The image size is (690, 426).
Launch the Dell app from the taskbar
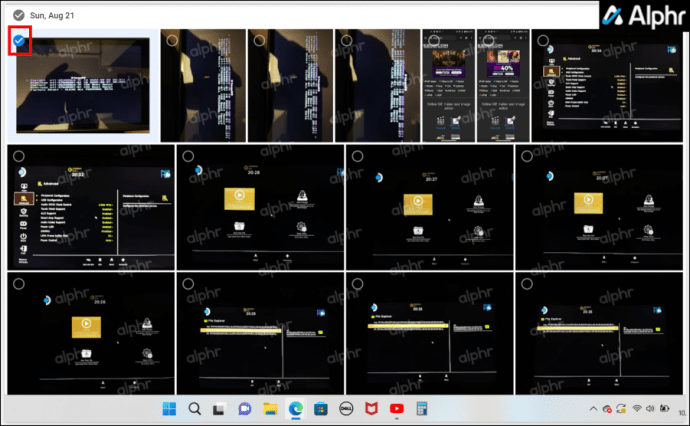tap(346, 409)
